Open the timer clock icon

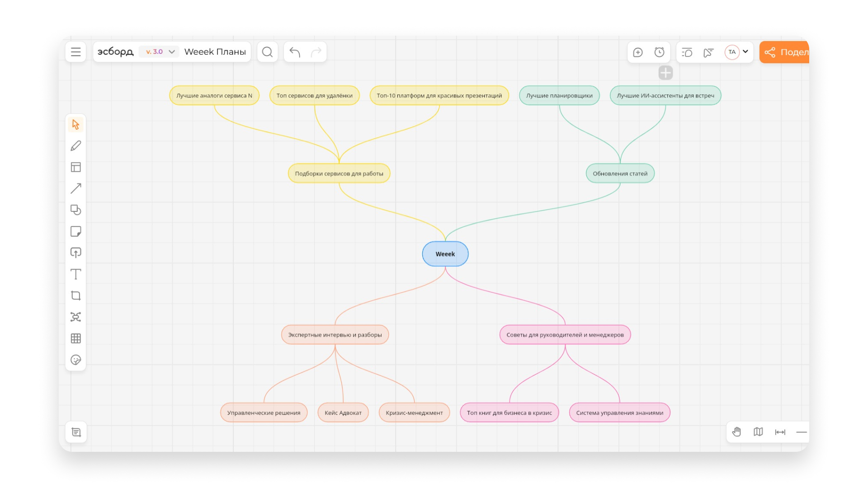coord(660,52)
